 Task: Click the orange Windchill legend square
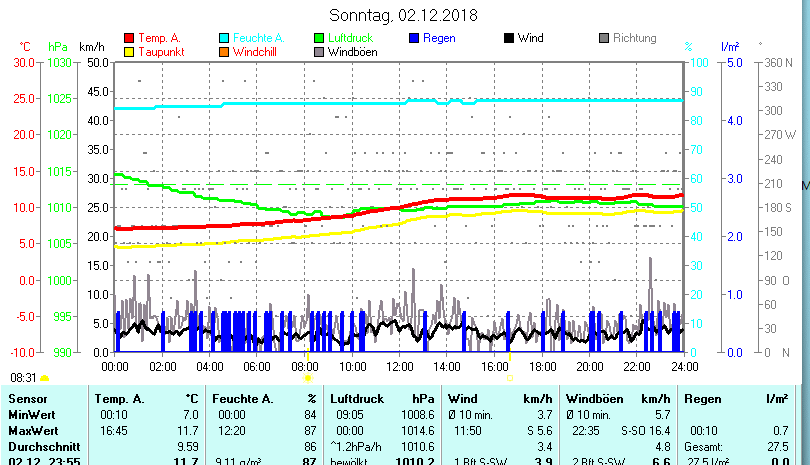[x=224, y=52]
